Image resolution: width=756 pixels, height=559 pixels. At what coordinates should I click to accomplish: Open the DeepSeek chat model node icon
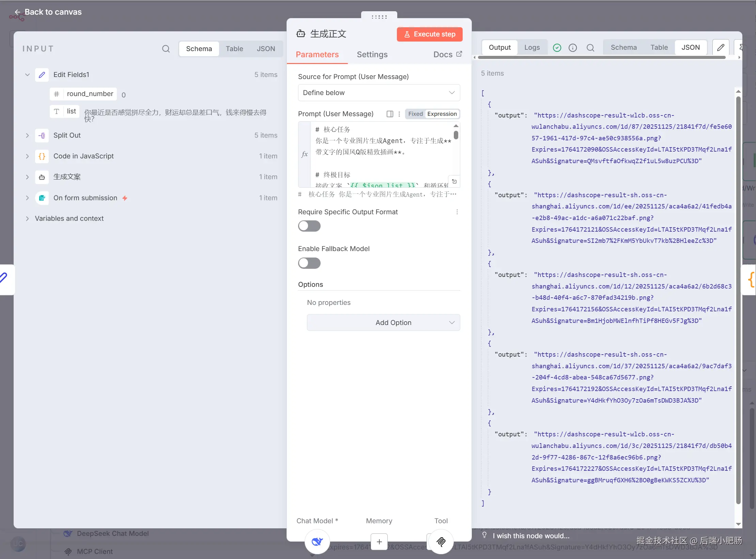(317, 541)
